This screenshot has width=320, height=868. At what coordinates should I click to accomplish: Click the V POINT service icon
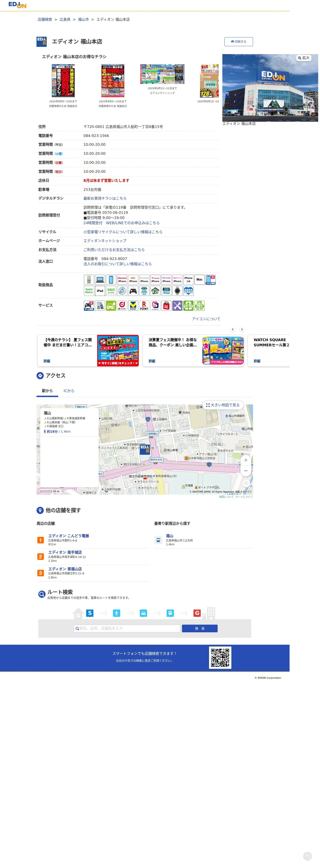[x=133, y=306]
